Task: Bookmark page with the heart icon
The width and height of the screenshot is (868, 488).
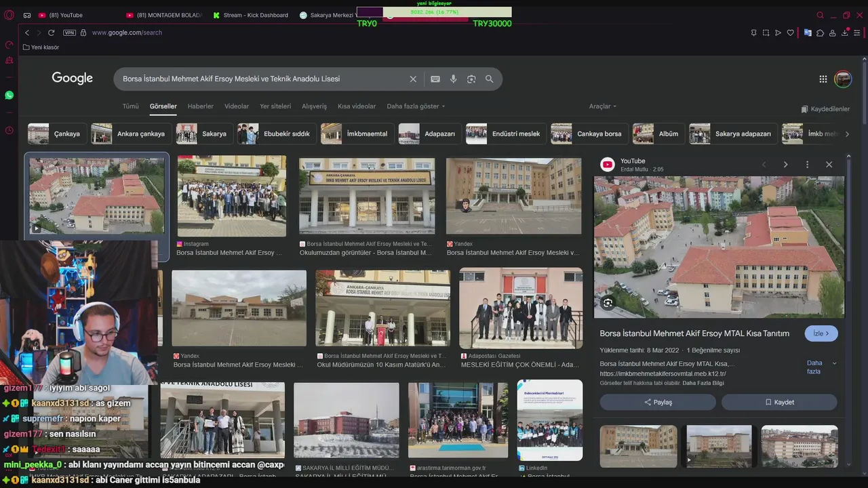Action: pos(790,33)
